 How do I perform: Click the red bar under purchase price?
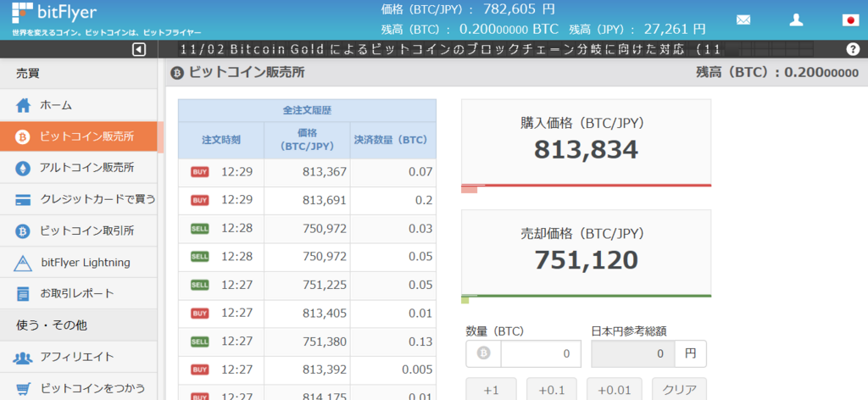pyautogui.click(x=587, y=186)
